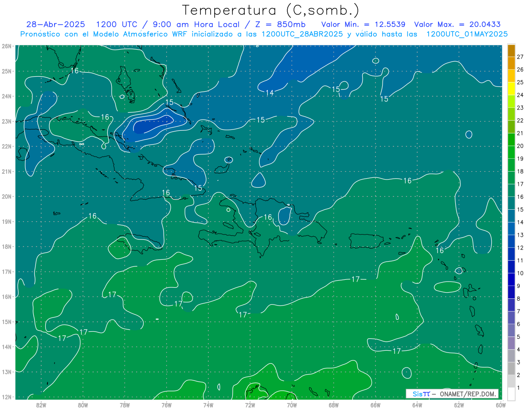Screen dimensions: 532x411
Task: Click the "24N" latitude axis label
Action: pyautogui.click(x=6, y=96)
